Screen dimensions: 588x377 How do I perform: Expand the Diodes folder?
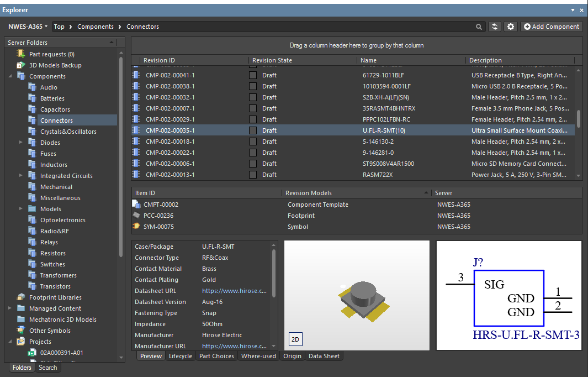tap(21, 142)
